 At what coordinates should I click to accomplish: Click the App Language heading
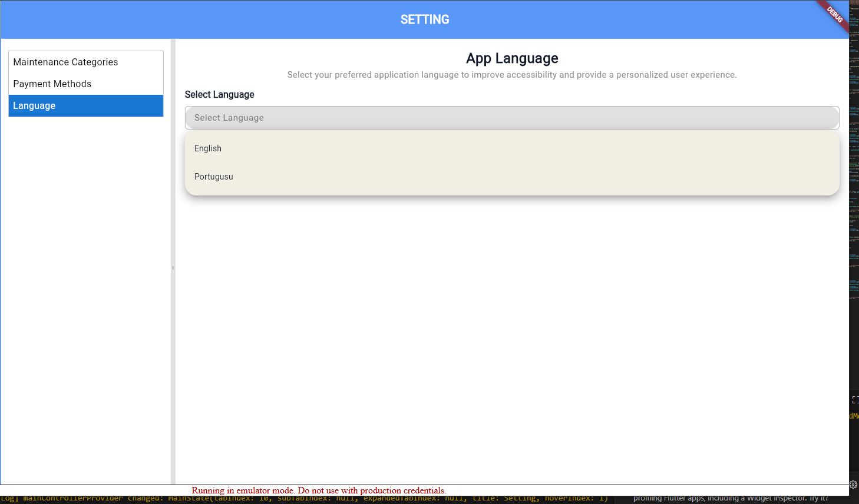512,58
